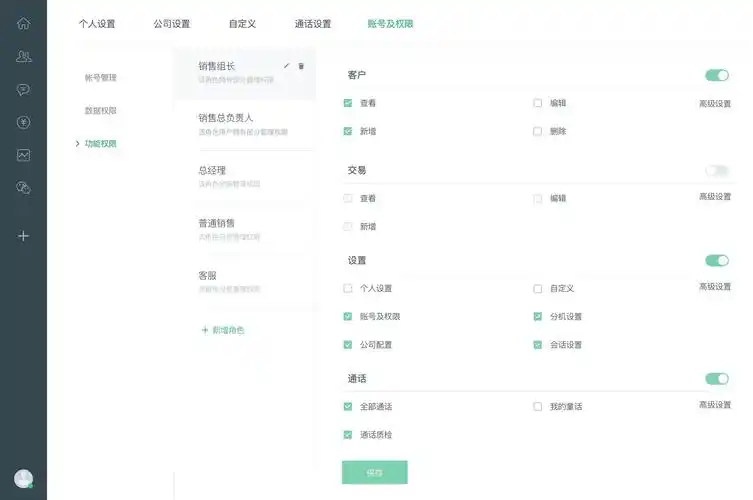Edit the 销售组长 role with pencil icon

click(287, 66)
